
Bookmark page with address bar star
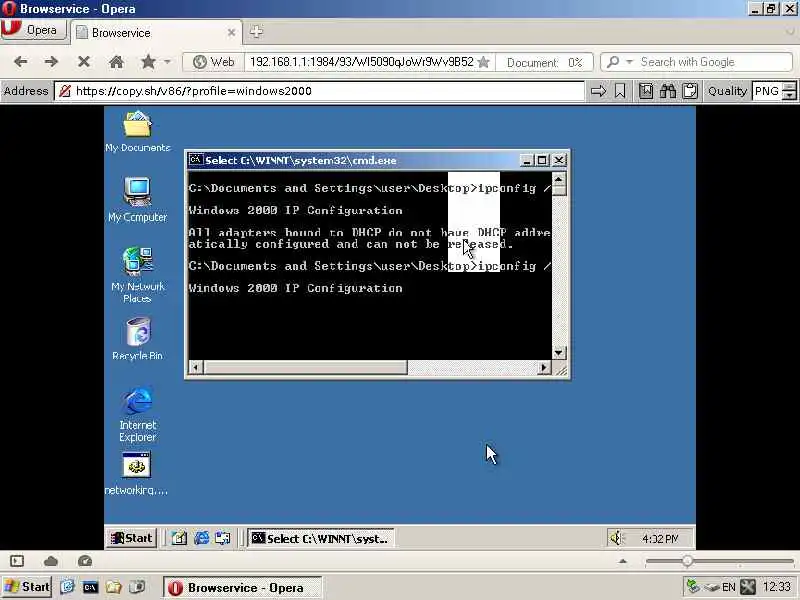(484, 62)
